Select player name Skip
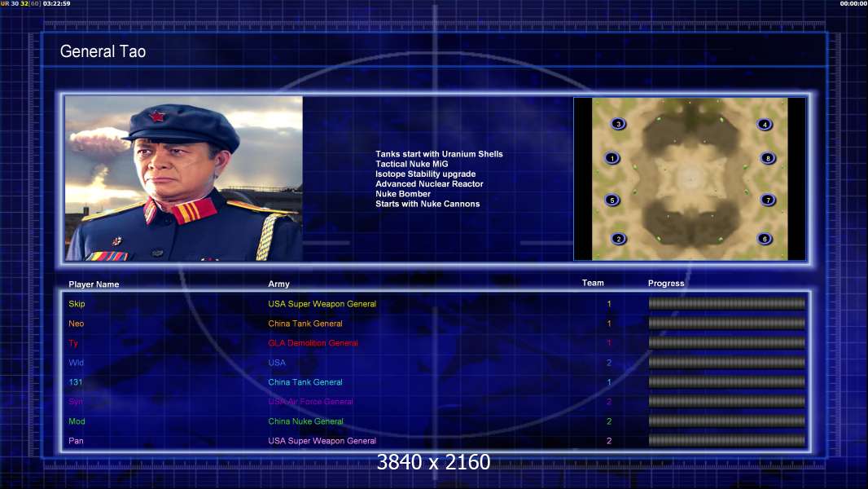 click(77, 303)
